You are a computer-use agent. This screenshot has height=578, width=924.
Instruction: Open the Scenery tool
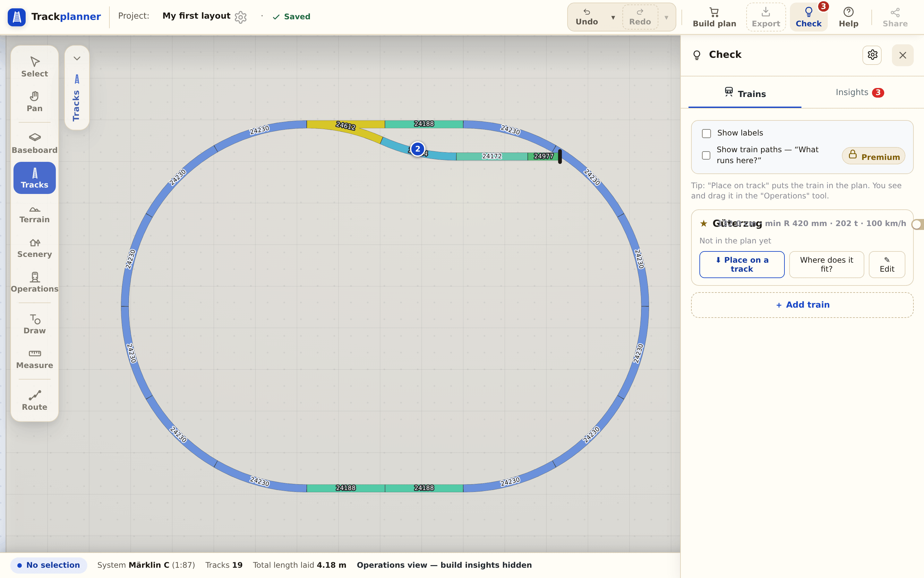click(34, 248)
